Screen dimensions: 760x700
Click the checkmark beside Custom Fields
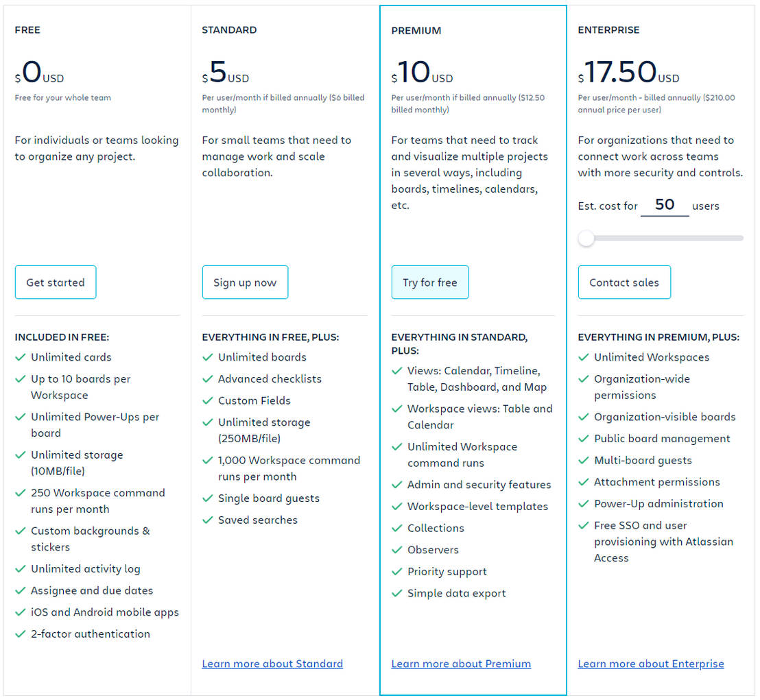click(x=208, y=401)
